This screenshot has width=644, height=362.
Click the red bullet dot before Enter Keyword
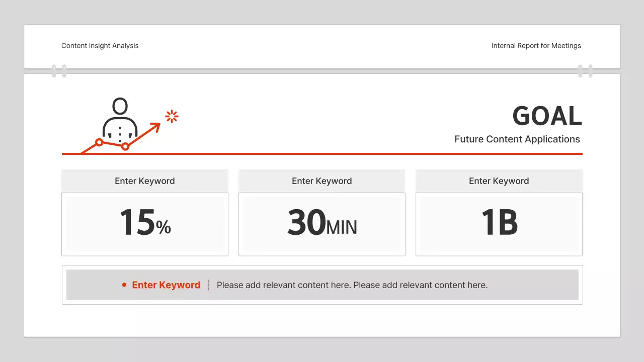coord(124,285)
